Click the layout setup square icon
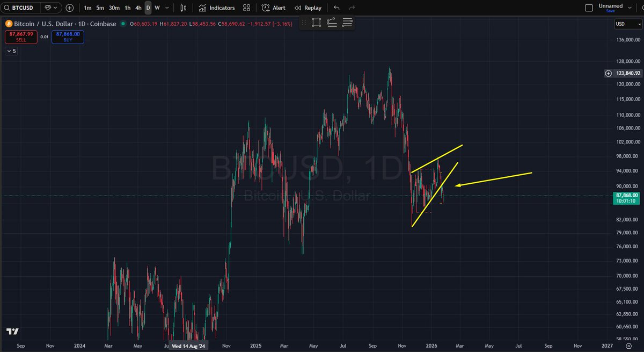Screen dimensions: 644x352 coord(589,8)
